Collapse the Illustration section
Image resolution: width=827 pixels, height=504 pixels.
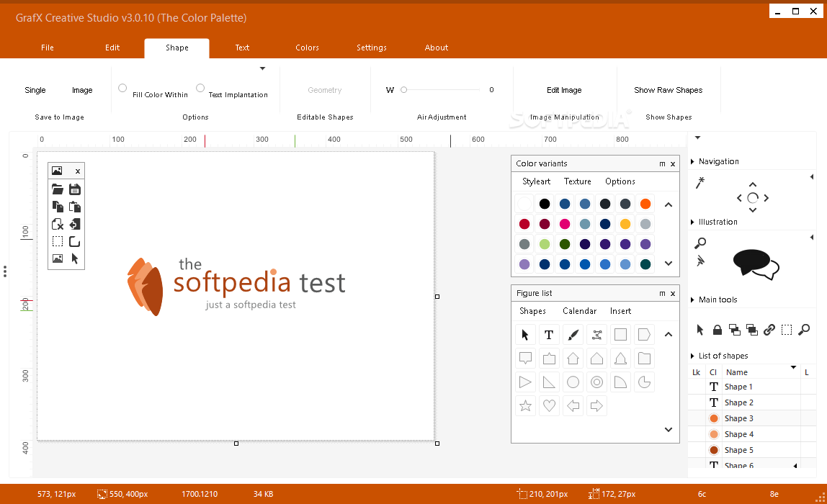692,222
